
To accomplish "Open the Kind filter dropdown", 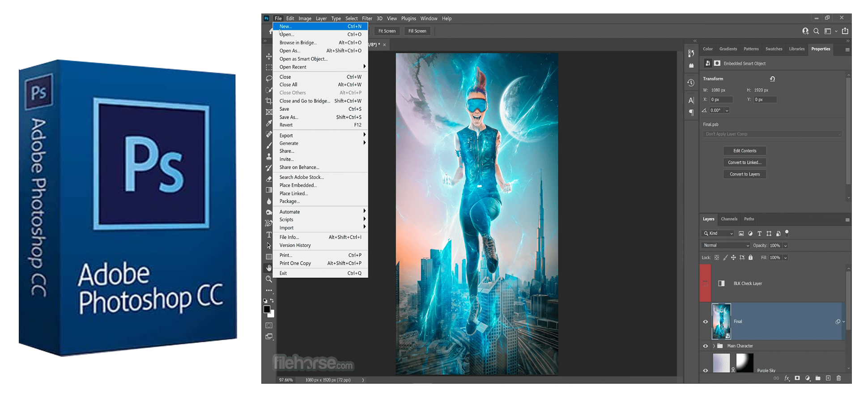I will (x=718, y=233).
